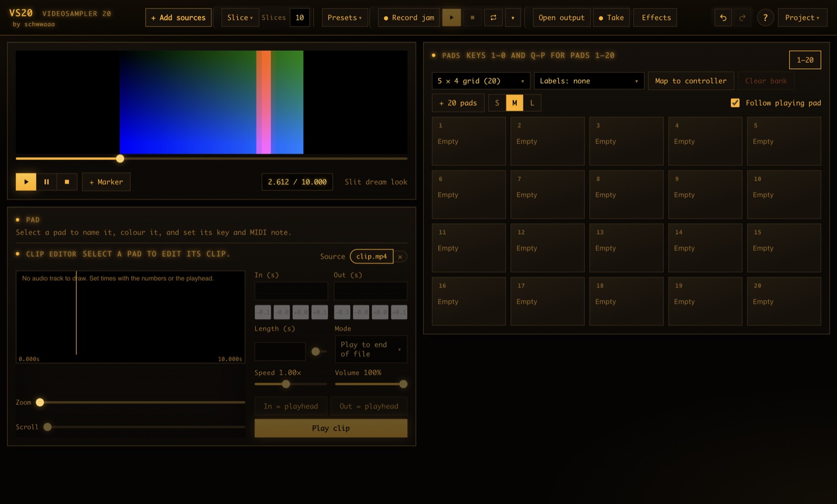This screenshot has height=504, width=837.
Task: Click the video timeline scrubber handle
Action: coord(120,158)
